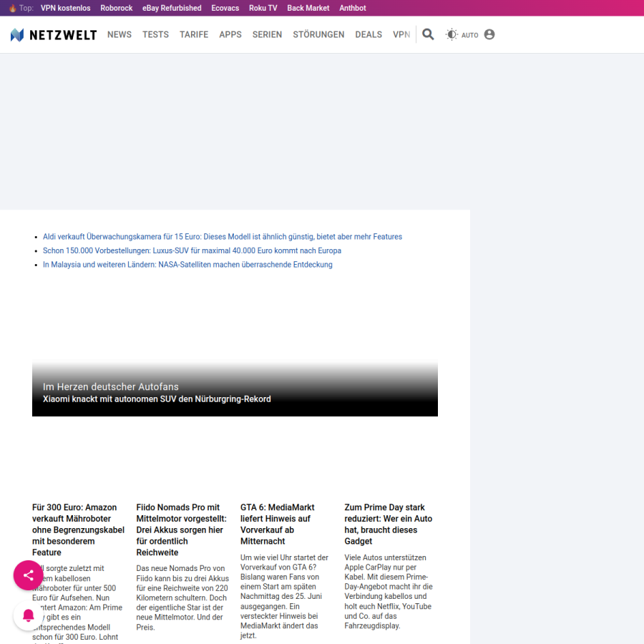Screen dimensions: 644x644
Task: Follow the Ecovacs top link
Action: pyautogui.click(x=225, y=8)
